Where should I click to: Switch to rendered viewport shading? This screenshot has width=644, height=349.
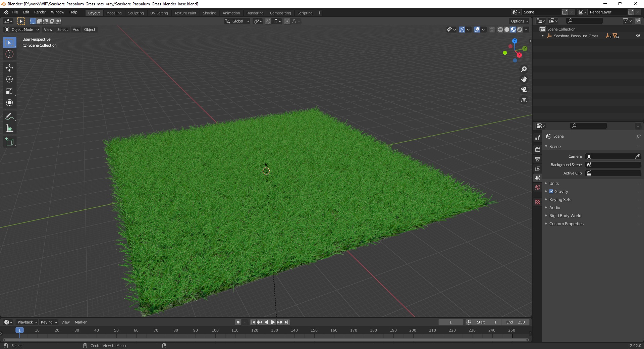(520, 30)
